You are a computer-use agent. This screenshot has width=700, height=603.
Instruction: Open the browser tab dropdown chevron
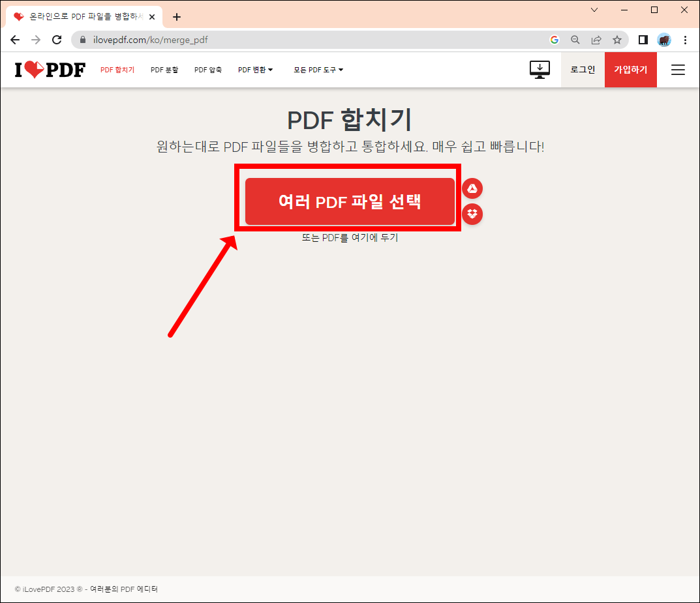point(594,10)
